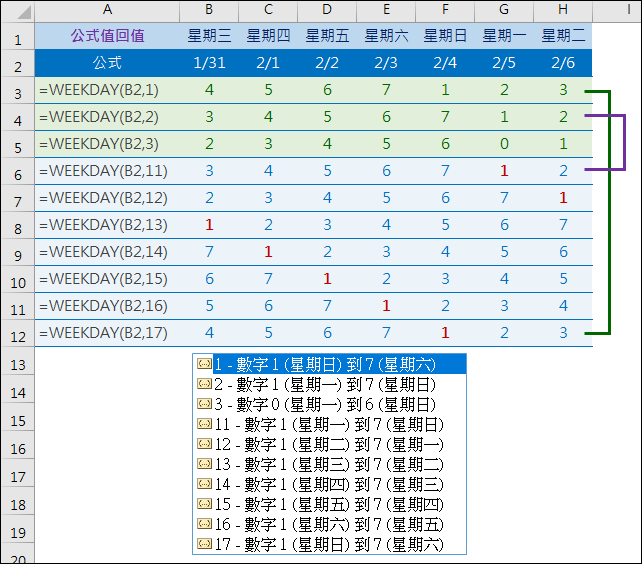
Task: Select row 12 header
Action: (x=18, y=333)
